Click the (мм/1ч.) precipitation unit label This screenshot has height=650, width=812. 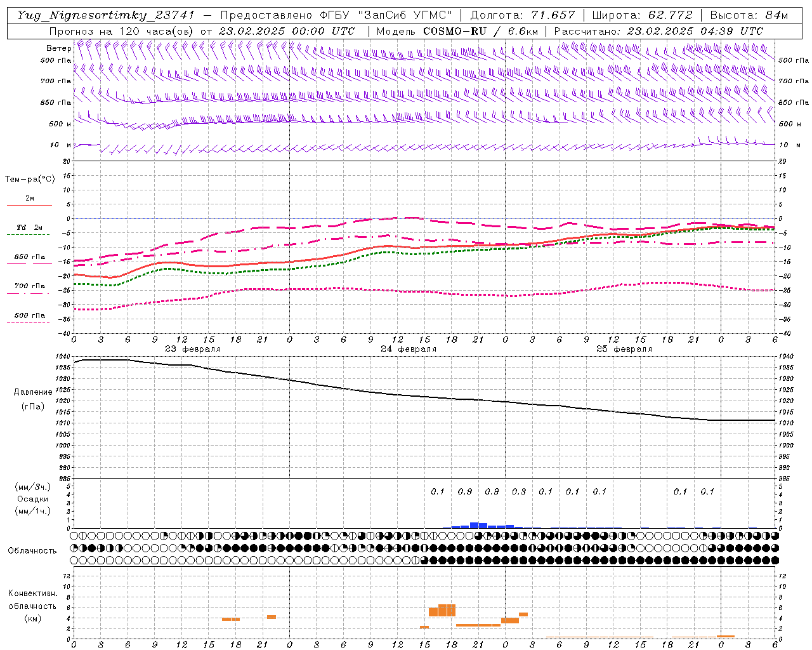pos(33,511)
